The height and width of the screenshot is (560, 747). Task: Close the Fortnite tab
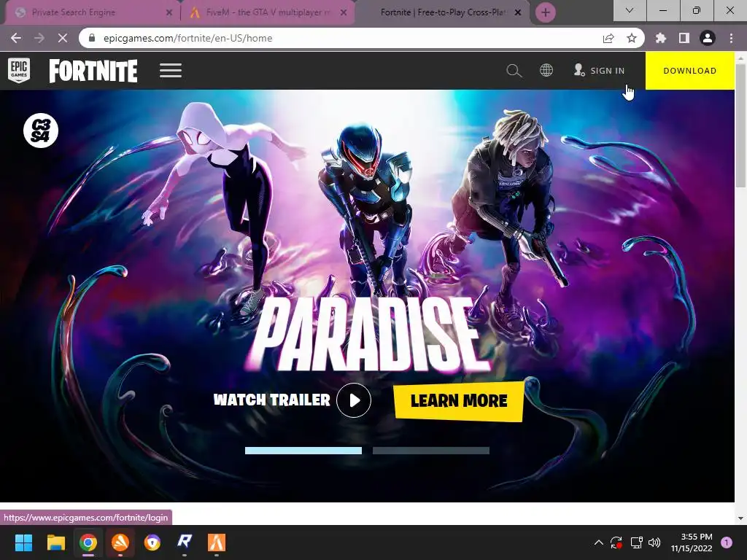518,13
